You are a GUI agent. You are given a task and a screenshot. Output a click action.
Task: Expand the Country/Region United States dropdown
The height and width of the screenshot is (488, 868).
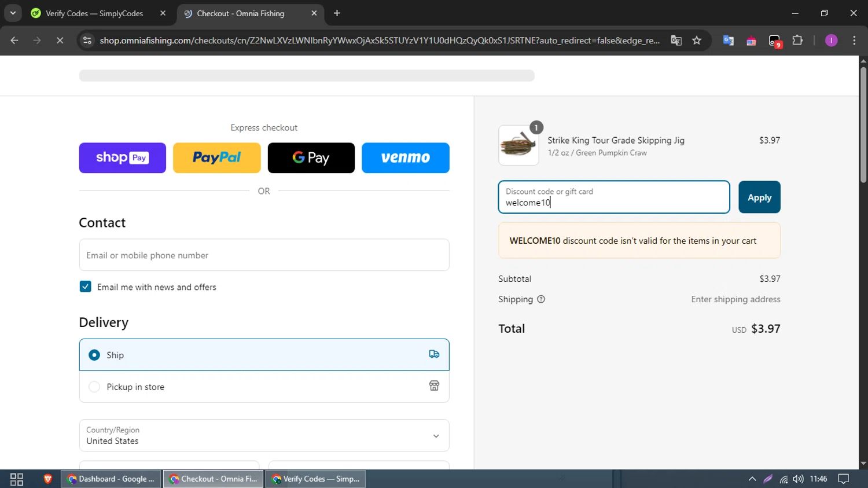point(264,435)
